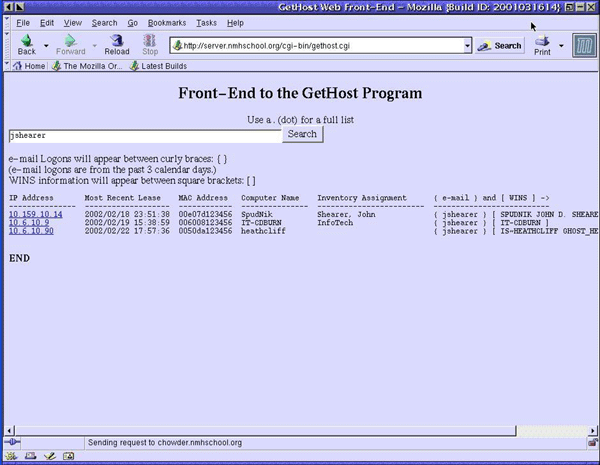The height and width of the screenshot is (465, 600).
Task: Click the Print toolbar icon
Action: coord(542,45)
